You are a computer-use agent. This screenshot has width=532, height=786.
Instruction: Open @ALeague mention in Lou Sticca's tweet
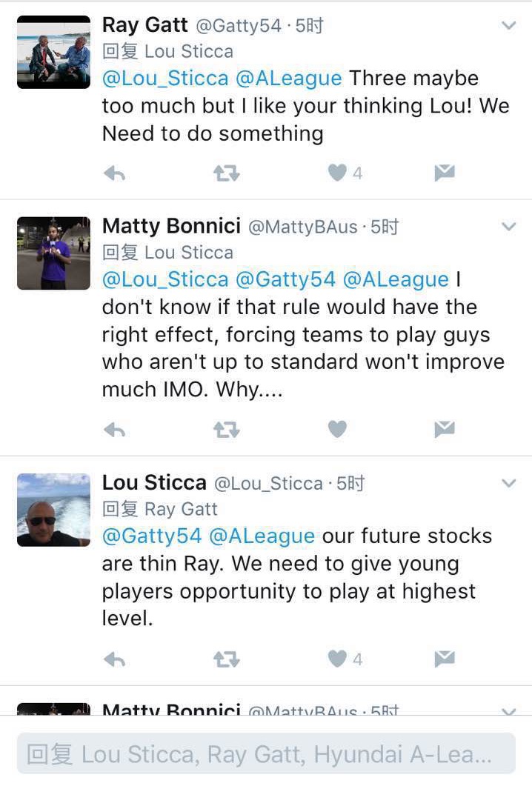(262, 536)
